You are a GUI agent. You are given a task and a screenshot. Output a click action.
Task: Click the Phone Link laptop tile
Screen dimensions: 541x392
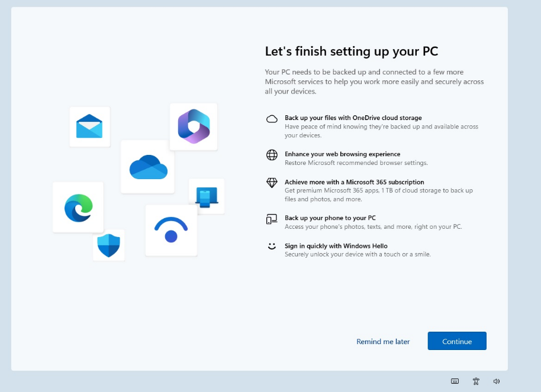tap(207, 196)
